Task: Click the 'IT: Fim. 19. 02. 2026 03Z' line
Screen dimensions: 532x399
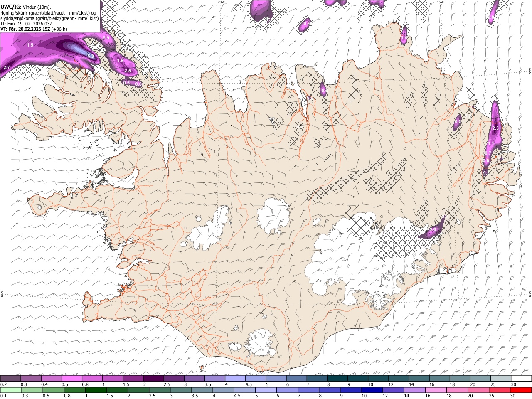Action: coord(27,24)
